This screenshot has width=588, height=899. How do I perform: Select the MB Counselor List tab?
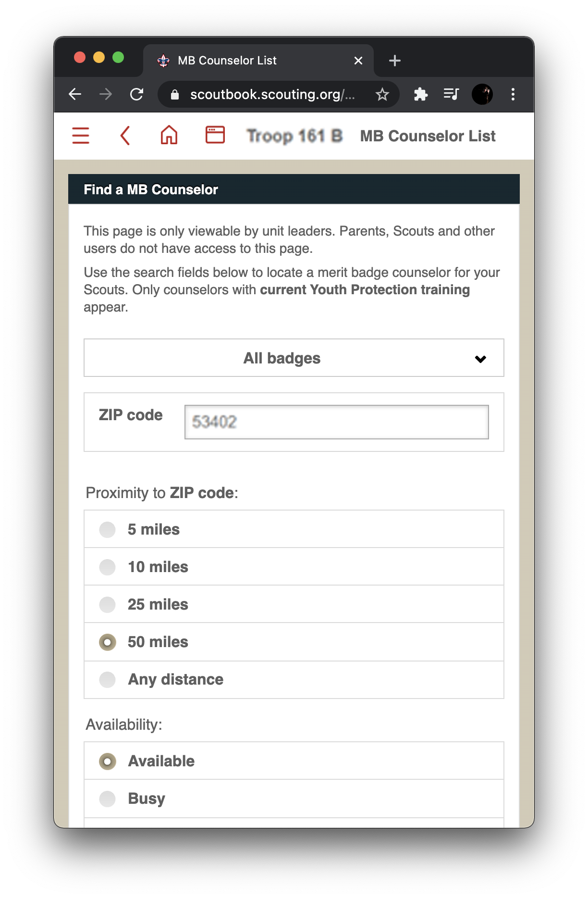click(258, 61)
